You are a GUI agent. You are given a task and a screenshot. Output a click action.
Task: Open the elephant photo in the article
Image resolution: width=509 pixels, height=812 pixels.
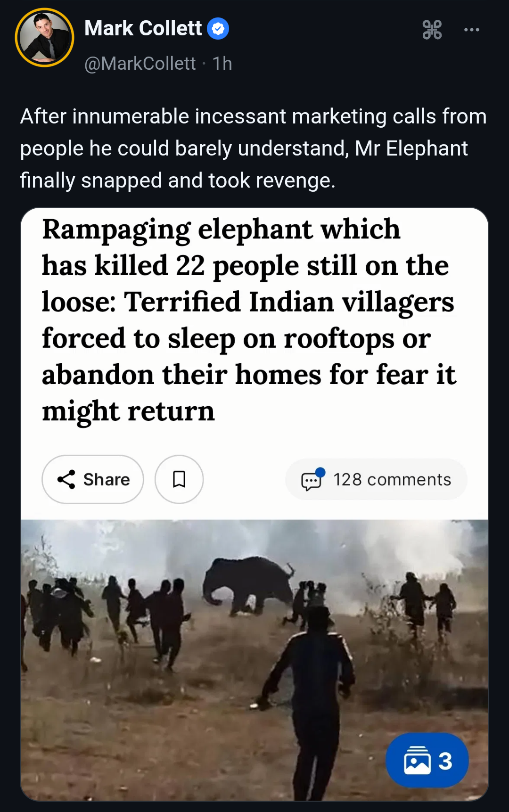[x=254, y=660]
